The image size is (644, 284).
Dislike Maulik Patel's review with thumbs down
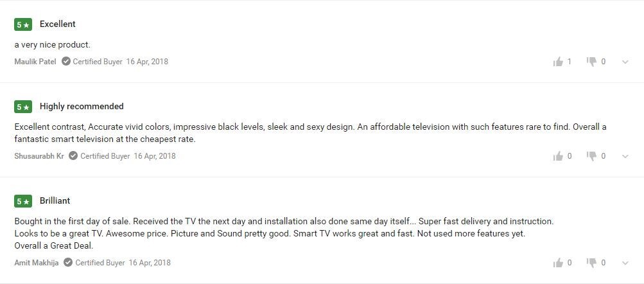pos(591,62)
